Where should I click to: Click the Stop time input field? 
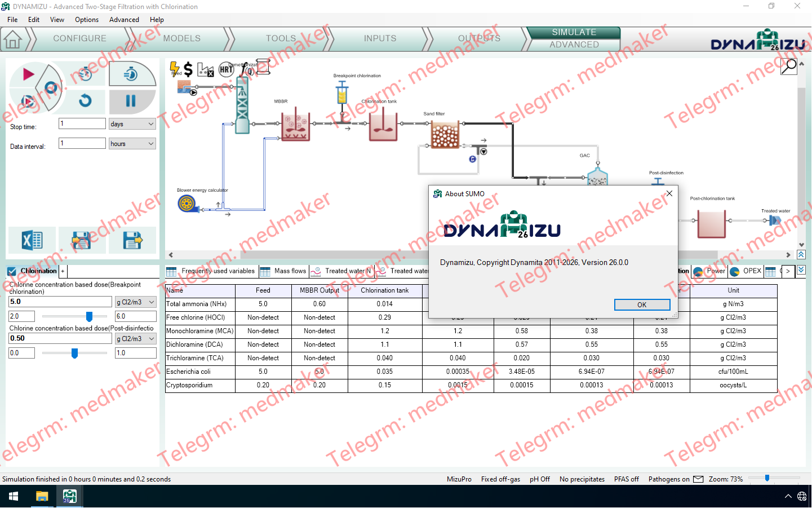[82, 123]
